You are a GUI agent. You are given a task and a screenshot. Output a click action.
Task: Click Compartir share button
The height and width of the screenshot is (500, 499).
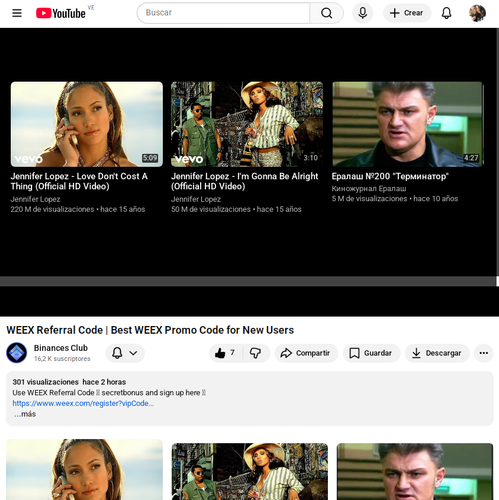[306, 353]
